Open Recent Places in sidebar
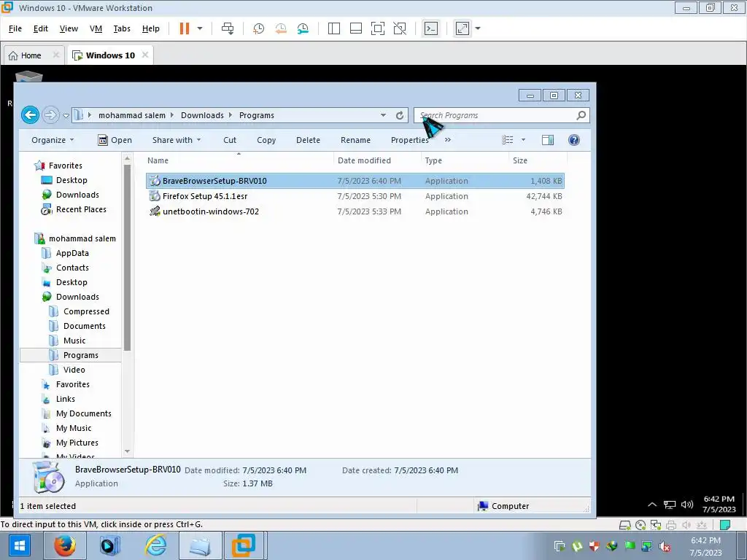Image resolution: width=747 pixels, height=560 pixels. pos(81,209)
